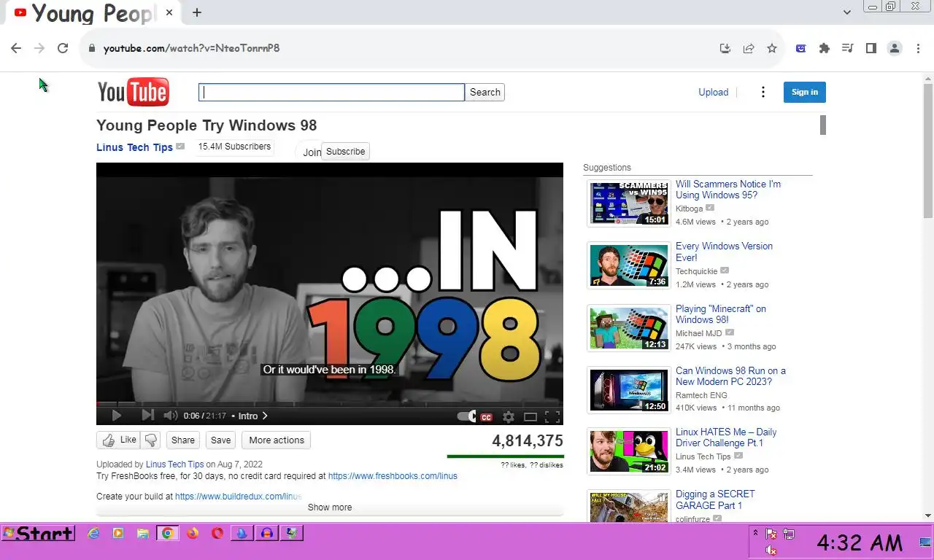Image resolution: width=934 pixels, height=560 pixels.
Task: Enter fullscreen mode
Action: (x=552, y=417)
